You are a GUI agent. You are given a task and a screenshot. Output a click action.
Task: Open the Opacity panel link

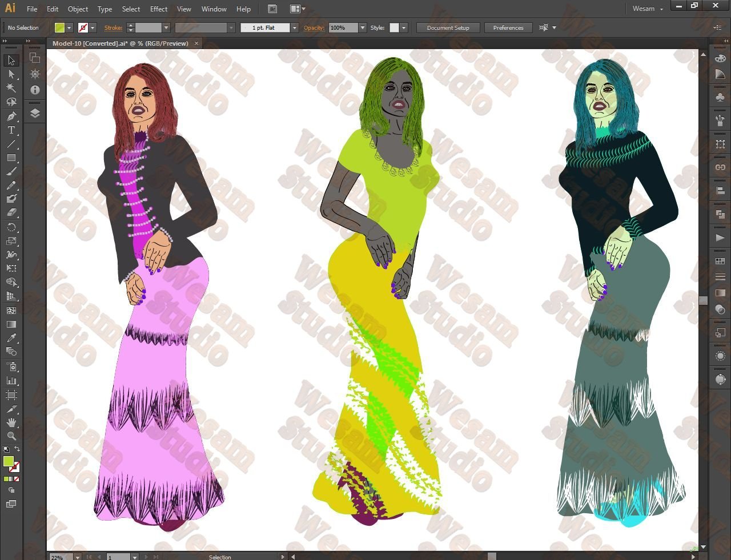pos(314,27)
